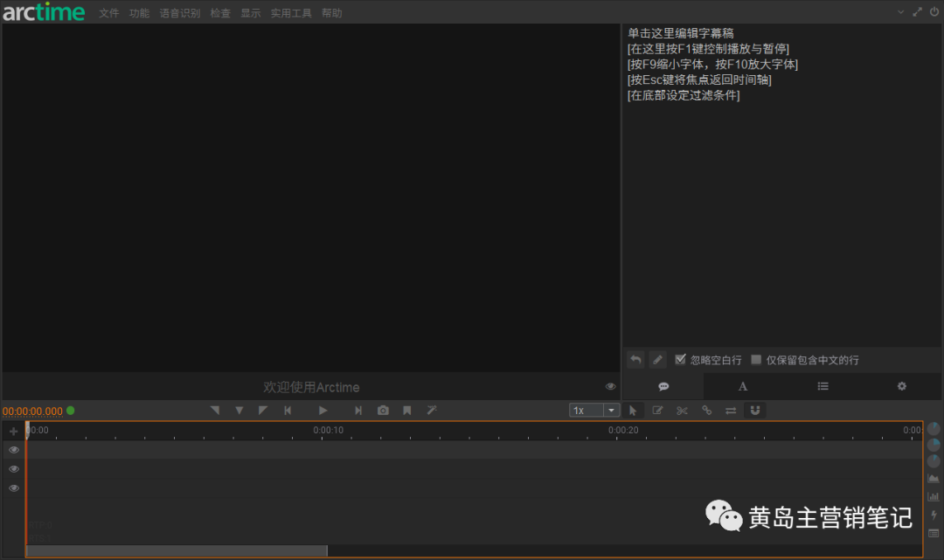944x560 pixels.
Task: Click the chain link tool icon
Action: coord(706,411)
